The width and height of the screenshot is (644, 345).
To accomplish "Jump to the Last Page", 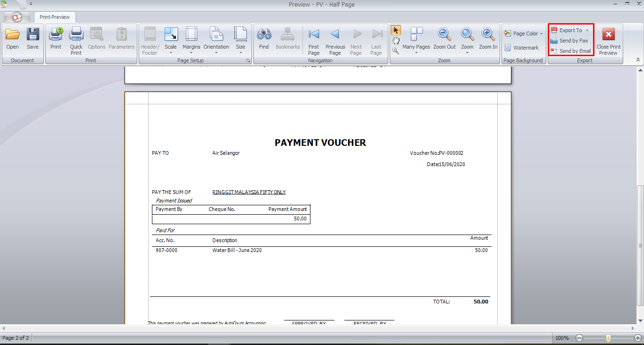I will (x=376, y=42).
